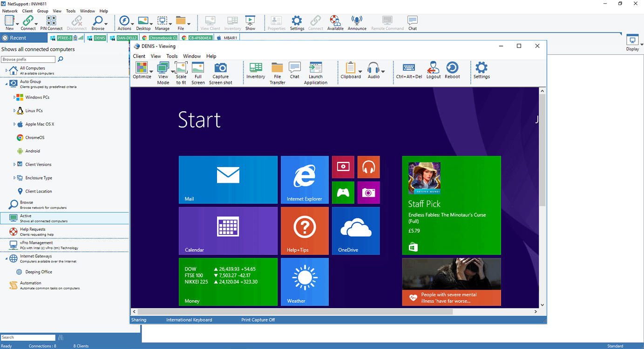Click the Browse prefix input field

click(x=28, y=60)
